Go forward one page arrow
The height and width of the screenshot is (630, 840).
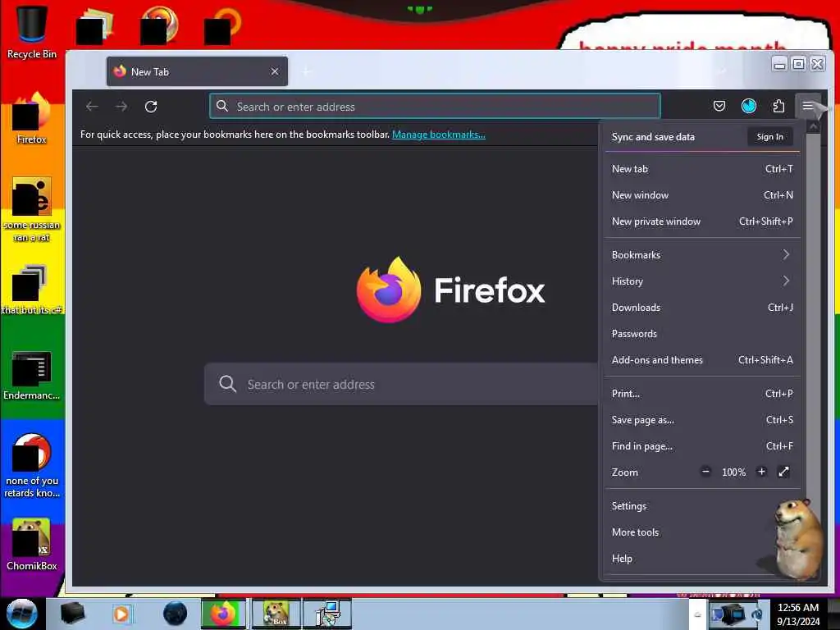pyautogui.click(x=121, y=107)
